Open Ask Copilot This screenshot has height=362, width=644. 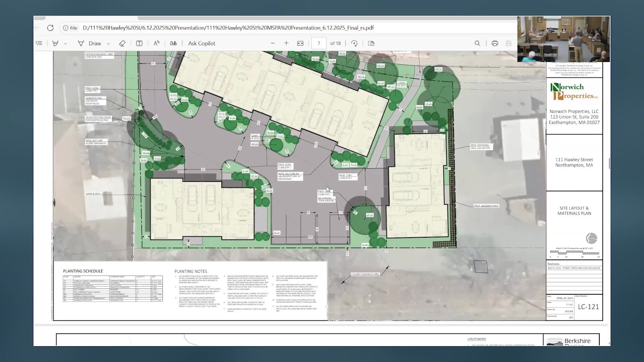click(202, 43)
